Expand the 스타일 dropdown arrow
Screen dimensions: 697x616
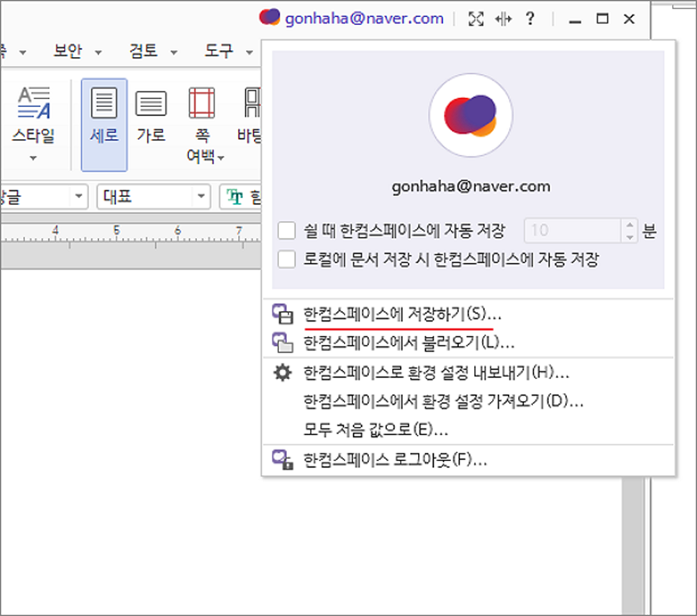point(33,158)
